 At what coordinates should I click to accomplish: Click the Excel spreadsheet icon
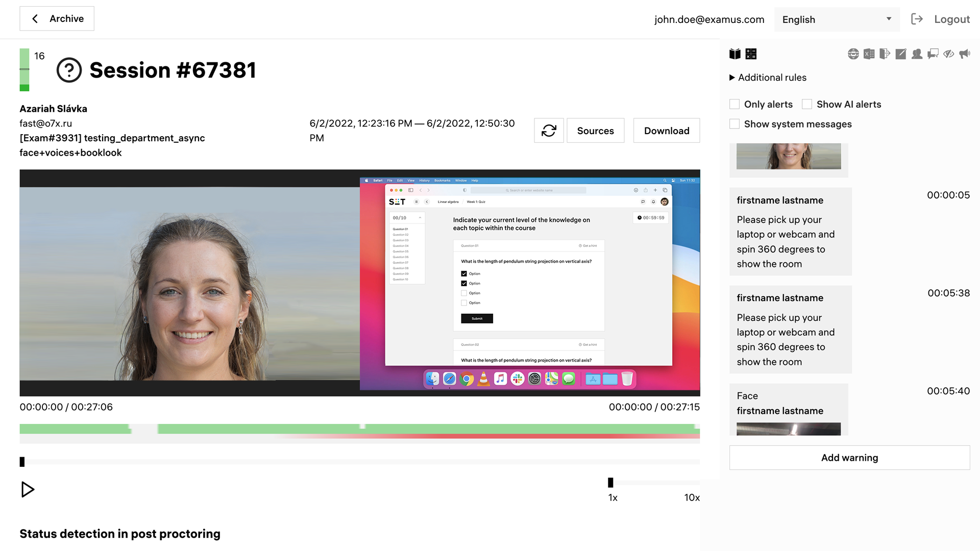coord(869,54)
